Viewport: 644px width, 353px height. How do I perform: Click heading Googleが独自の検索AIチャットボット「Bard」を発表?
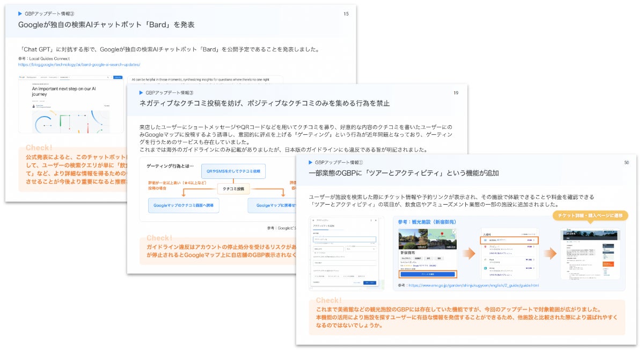click(106, 25)
